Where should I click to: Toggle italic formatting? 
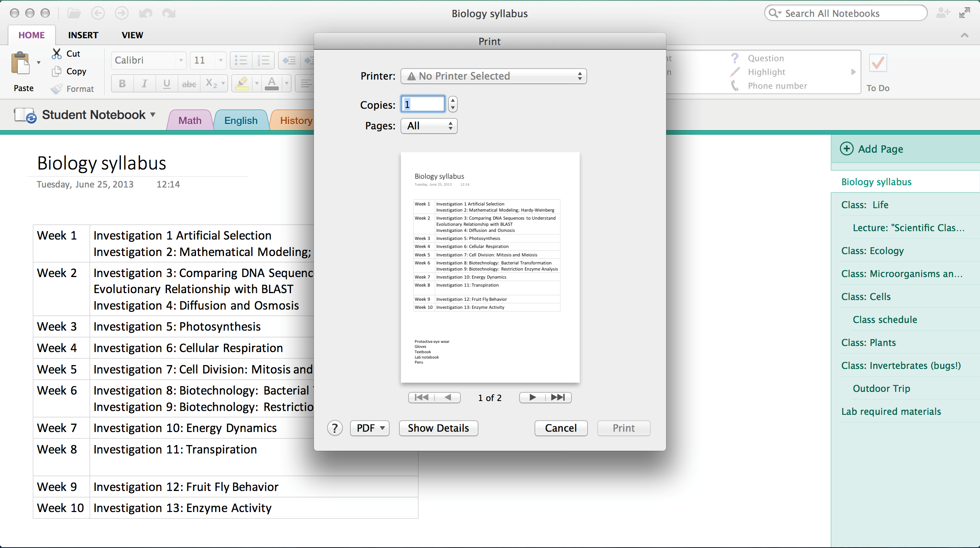[x=144, y=83]
